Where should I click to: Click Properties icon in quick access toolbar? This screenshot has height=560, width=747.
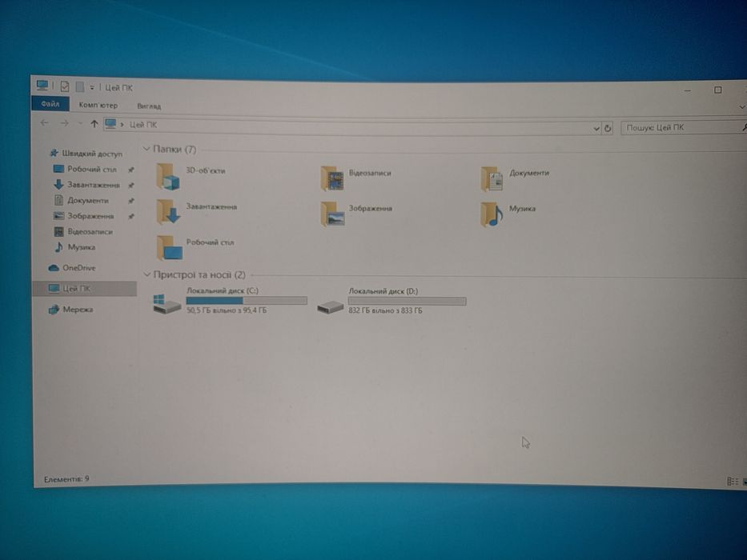click(x=65, y=86)
